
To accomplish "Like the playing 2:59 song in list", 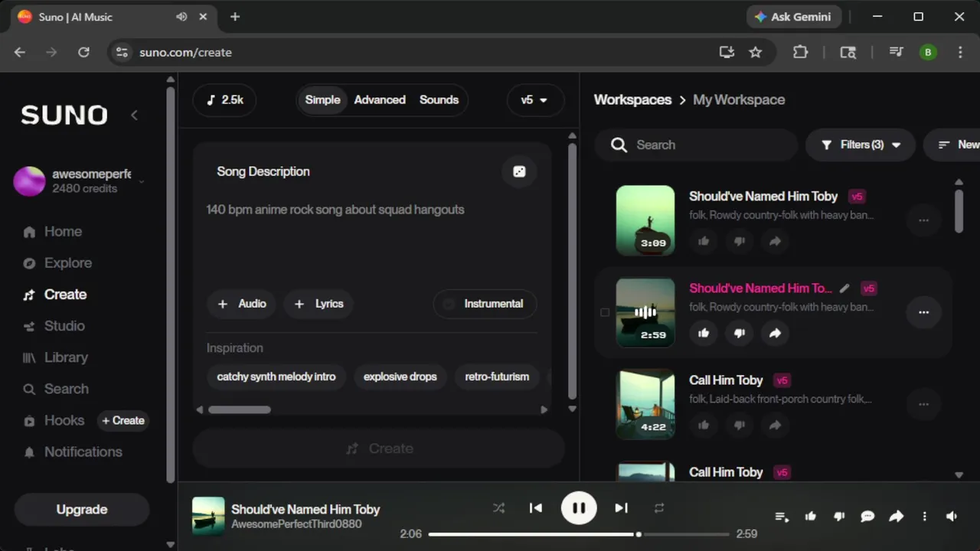I will (x=704, y=333).
